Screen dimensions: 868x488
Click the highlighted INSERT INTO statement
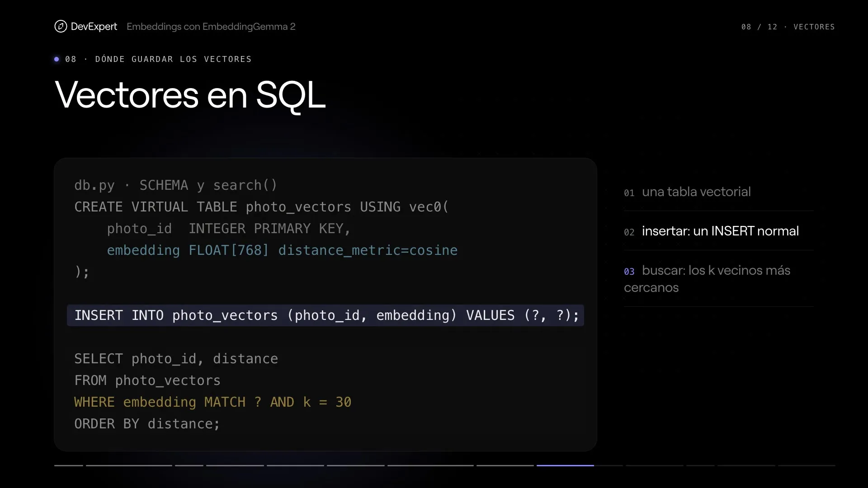tap(325, 315)
